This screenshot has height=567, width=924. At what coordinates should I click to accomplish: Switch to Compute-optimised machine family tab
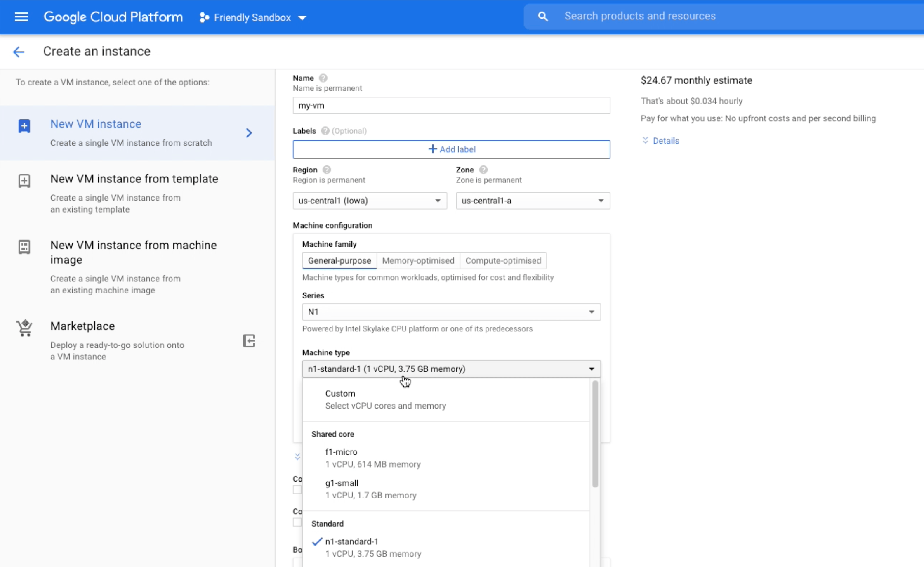503,260
